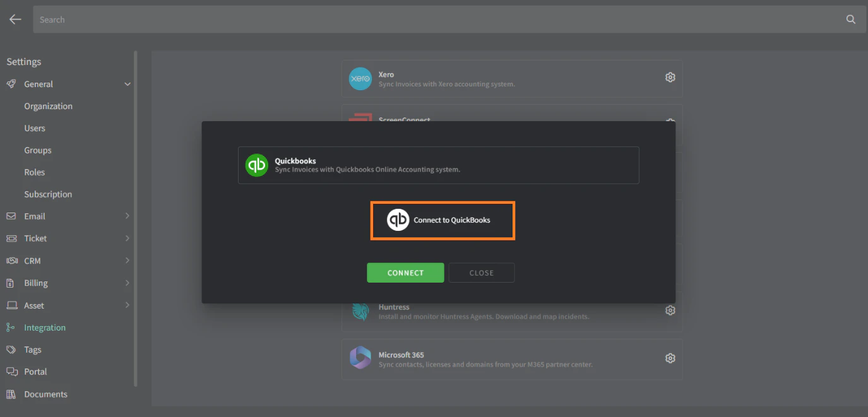Click the Portal chat icon
Viewport: 868px width, 417px height.
(x=11, y=372)
